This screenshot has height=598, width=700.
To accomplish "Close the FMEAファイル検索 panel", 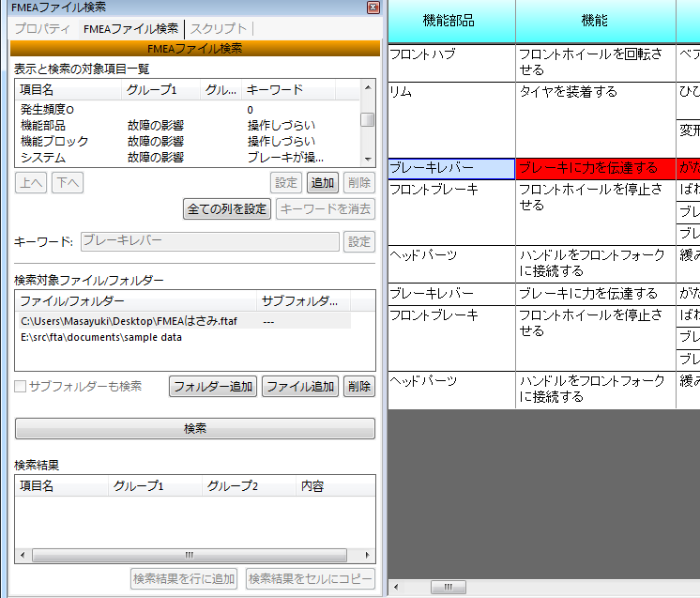I will coord(373,8).
